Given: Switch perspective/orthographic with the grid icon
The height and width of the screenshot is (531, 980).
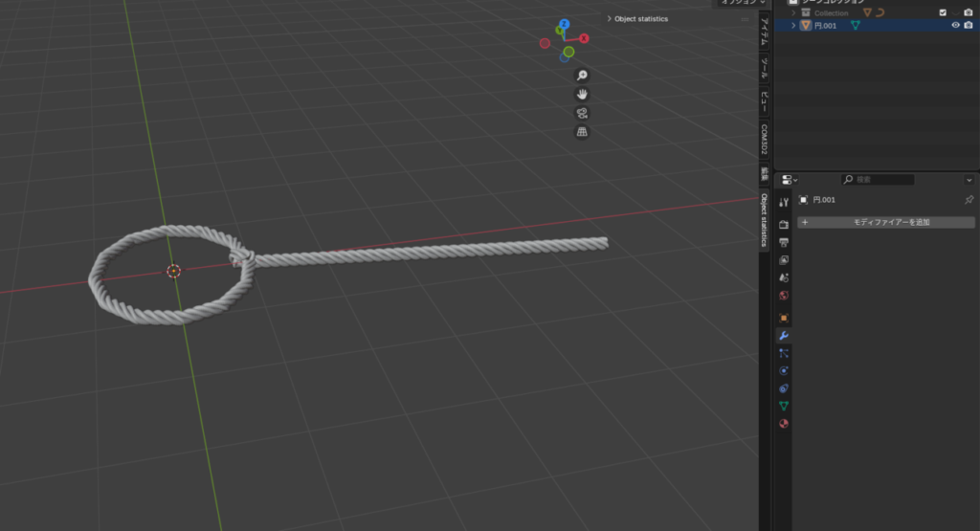Looking at the screenshot, I should point(581,132).
